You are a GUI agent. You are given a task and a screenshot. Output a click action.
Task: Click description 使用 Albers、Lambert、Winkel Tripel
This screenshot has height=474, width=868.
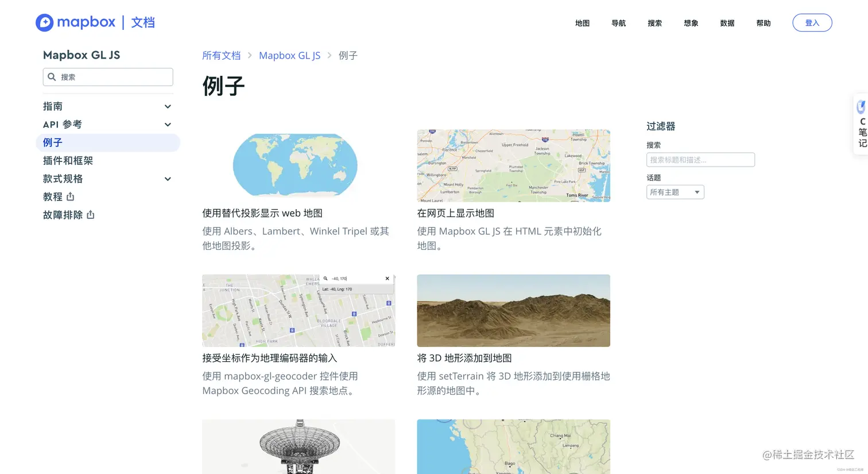296,238
